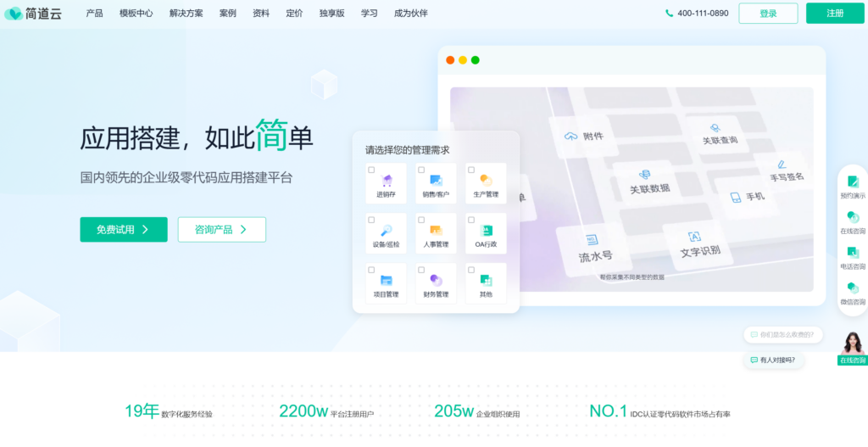The height and width of the screenshot is (447, 868).
Task: Click the 19年 数字化服务经验 statistic
Action: click(169, 411)
